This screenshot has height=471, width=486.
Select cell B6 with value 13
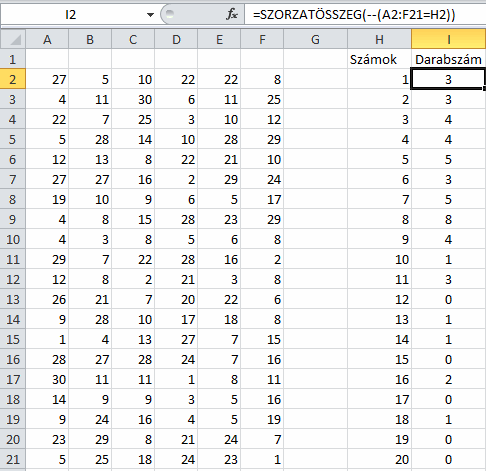(90, 159)
